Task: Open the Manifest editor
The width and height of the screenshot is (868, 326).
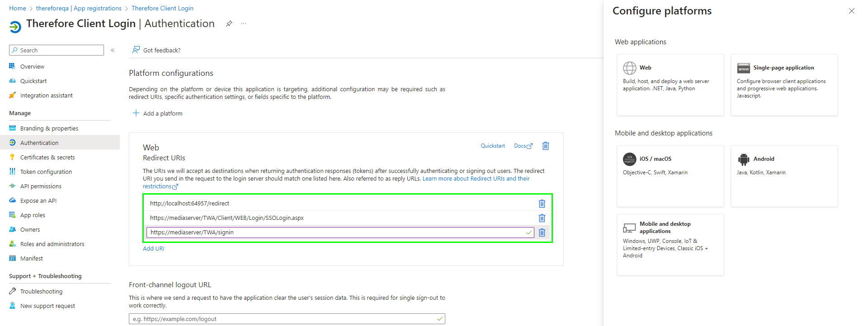Action: pos(32,258)
